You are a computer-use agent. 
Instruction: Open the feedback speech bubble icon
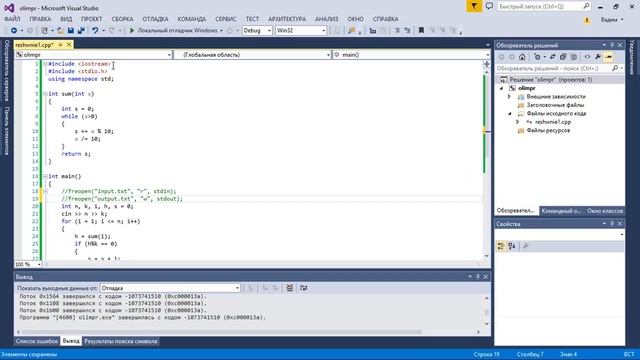(x=489, y=7)
